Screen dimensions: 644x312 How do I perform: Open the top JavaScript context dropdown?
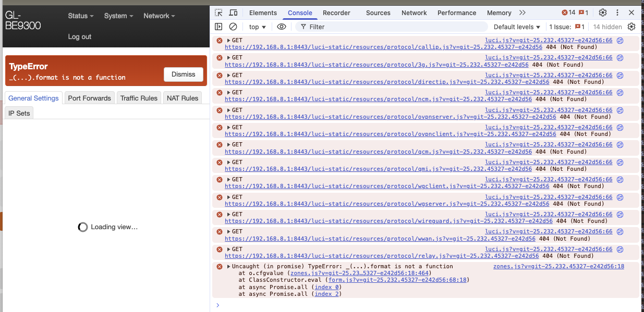(x=258, y=27)
